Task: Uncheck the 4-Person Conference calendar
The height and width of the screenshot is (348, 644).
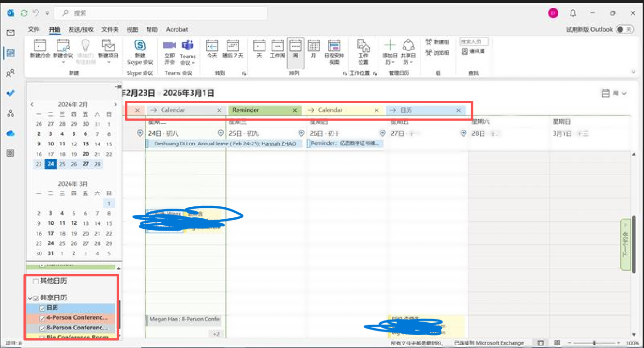Action: point(42,318)
